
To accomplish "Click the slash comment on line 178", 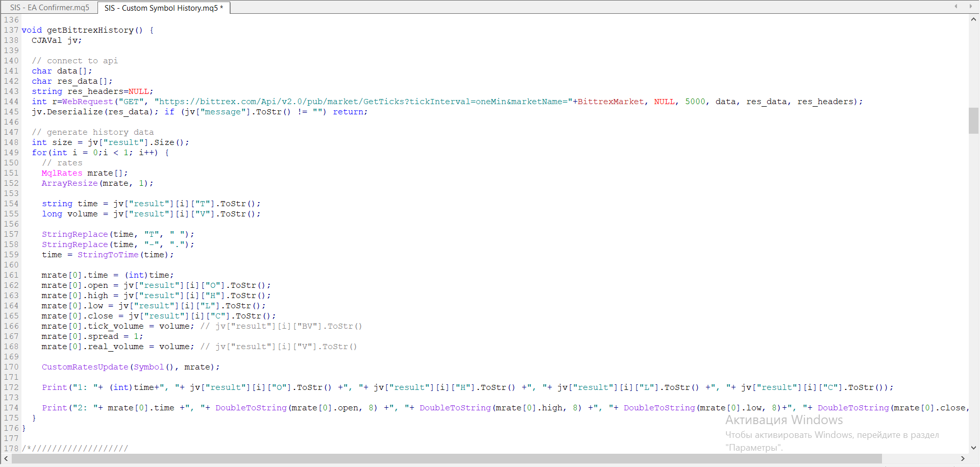I will [75, 449].
